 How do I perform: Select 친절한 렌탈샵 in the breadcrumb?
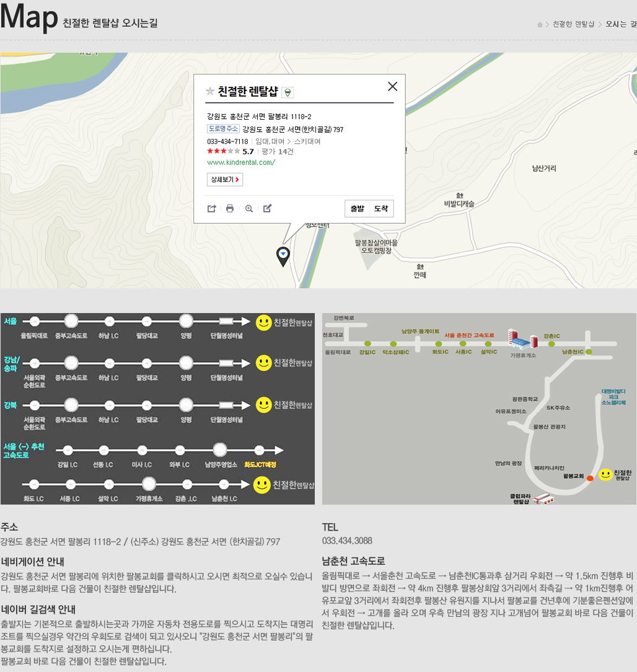click(x=573, y=24)
